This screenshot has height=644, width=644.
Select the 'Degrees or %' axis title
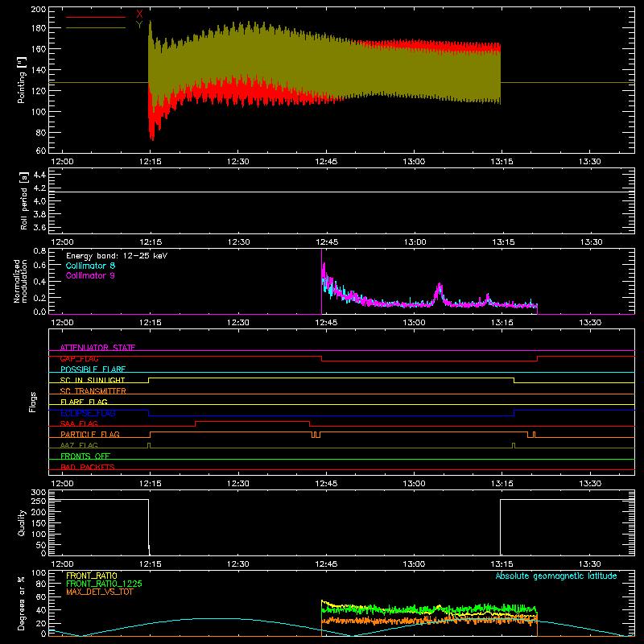click(x=21, y=603)
